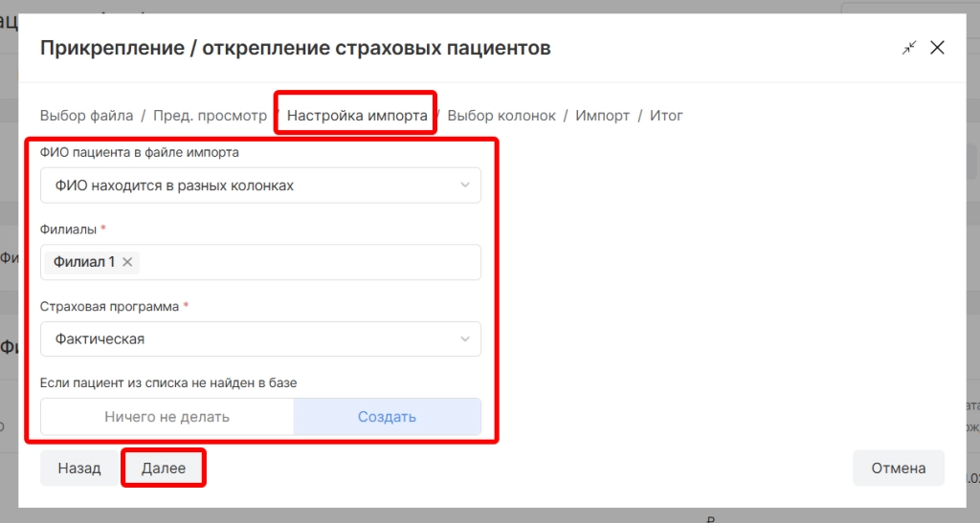This screenshot has height=523, width=980.
Task: Go to the Пред. просмотр step
Action: 210,116
